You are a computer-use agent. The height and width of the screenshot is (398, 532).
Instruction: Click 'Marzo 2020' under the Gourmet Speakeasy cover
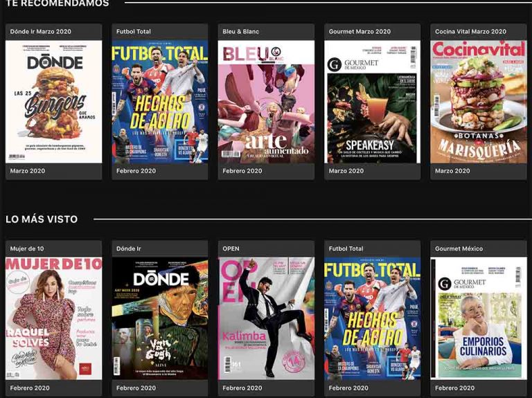[346, 171]
